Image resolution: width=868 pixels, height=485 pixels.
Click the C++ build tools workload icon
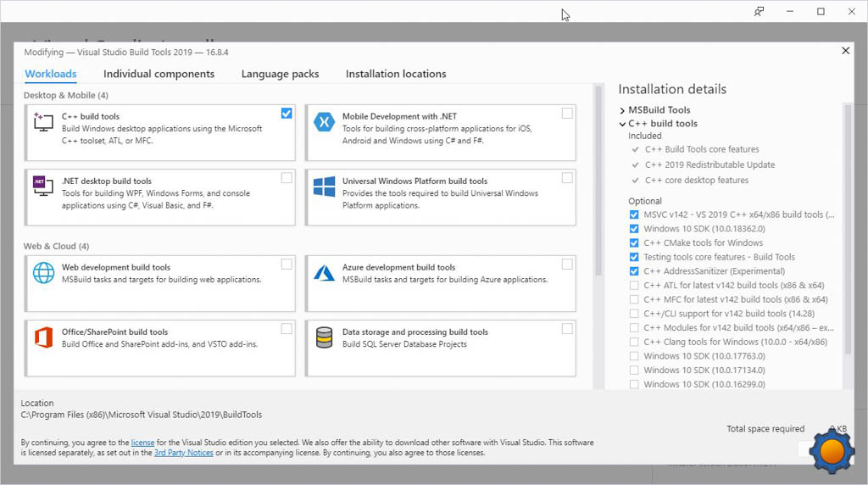click(x=43, y=122)
